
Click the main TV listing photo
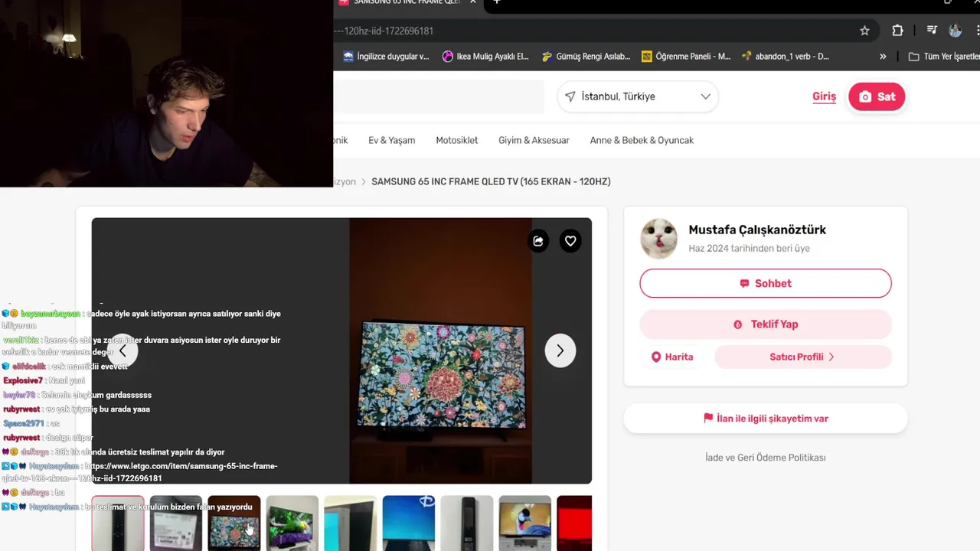(x=440, y=350)
